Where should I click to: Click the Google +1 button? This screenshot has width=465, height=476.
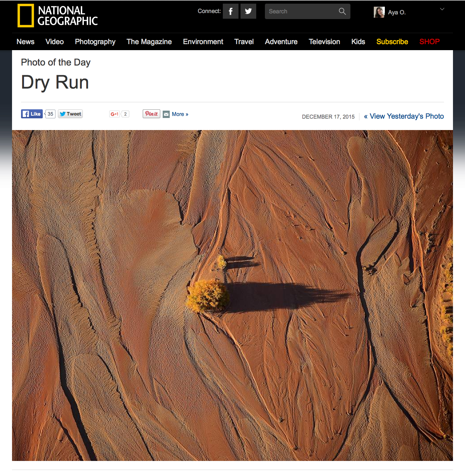115,114
